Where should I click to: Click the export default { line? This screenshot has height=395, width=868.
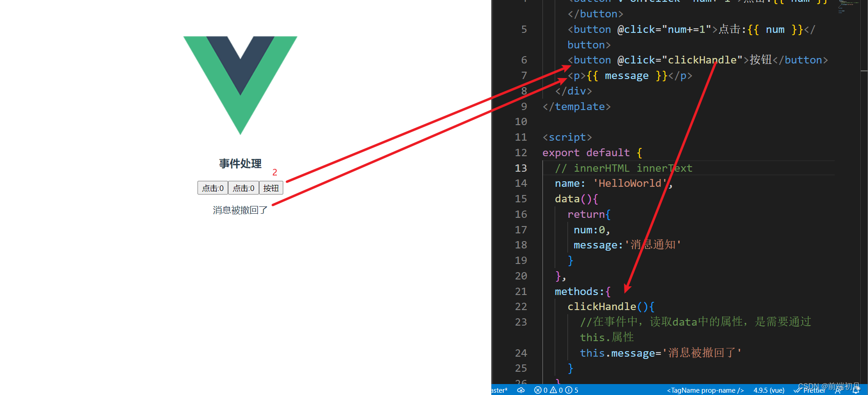click(592, 153)
